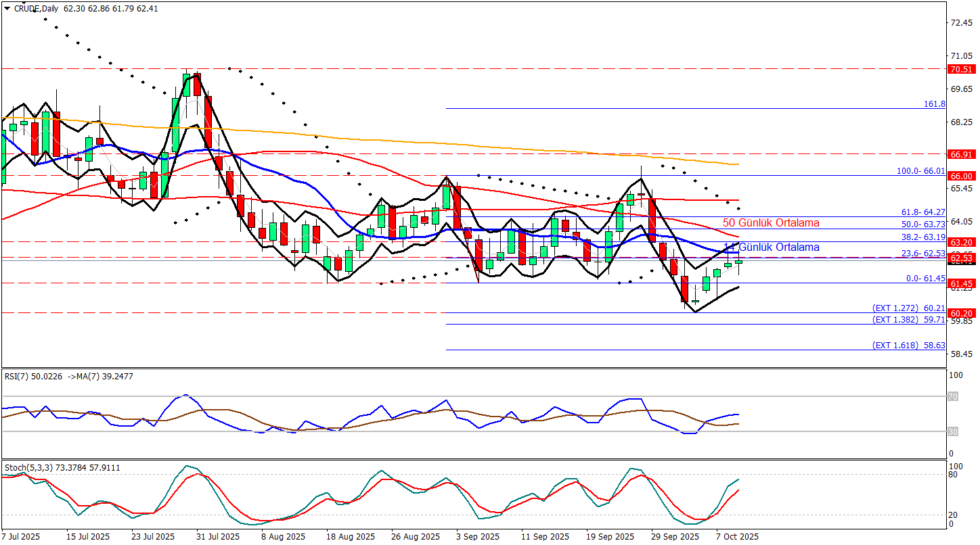Viewport: 980px width, 545px height.
Task: Click the red 70.51 price tag
Action: (x=961, y=69)
